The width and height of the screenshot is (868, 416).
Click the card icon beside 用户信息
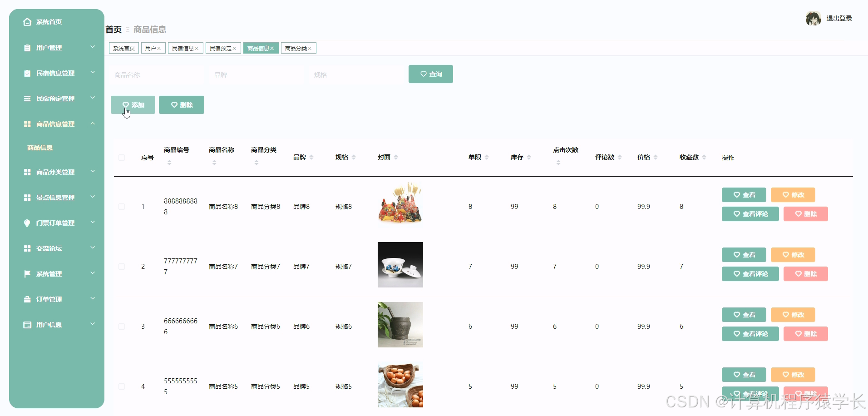pyautogui.click(x=27, y=325)
